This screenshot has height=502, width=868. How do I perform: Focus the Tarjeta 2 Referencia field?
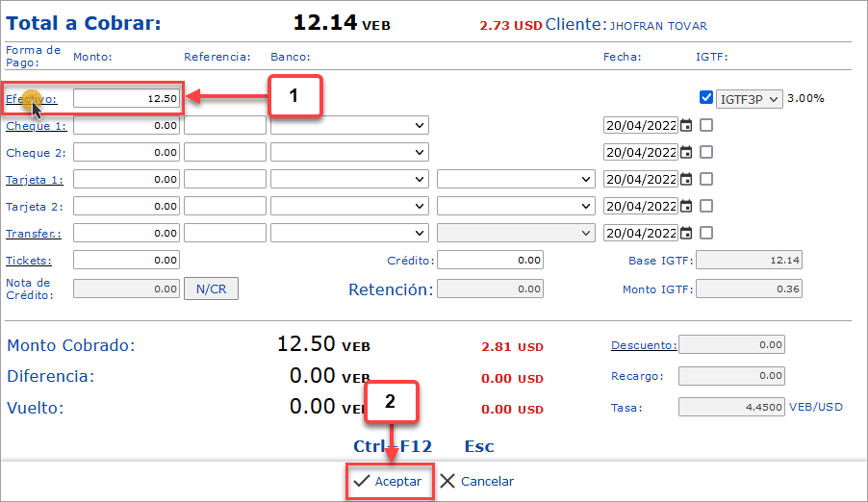(x=225, y=206)
